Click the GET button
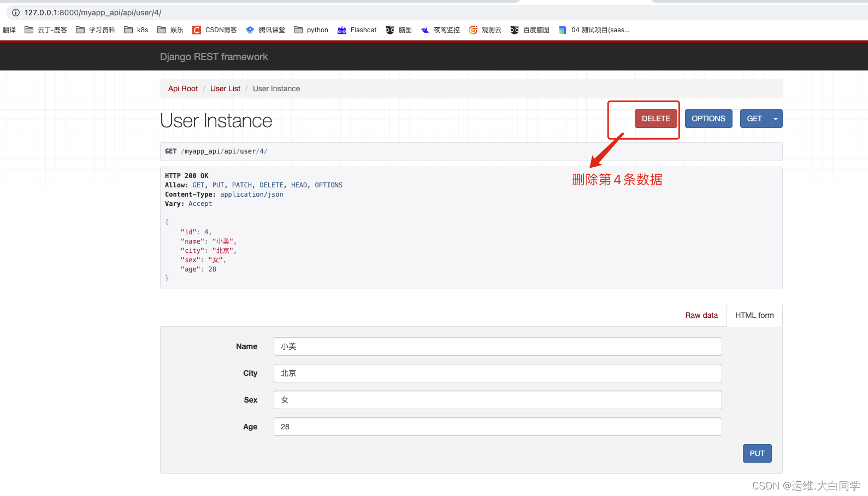 pos(754,119)
